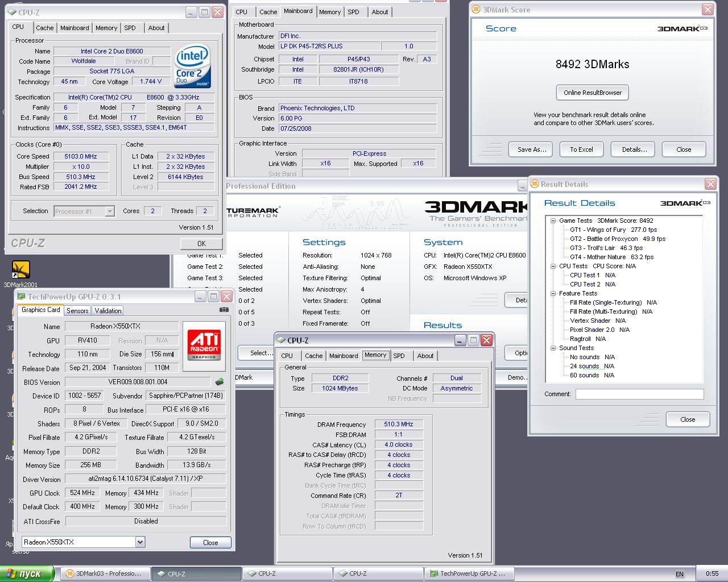Click the DRAM Frequency value 510.3 MHz
This screenshot has height=582, width=728.
tap(399, 424)
